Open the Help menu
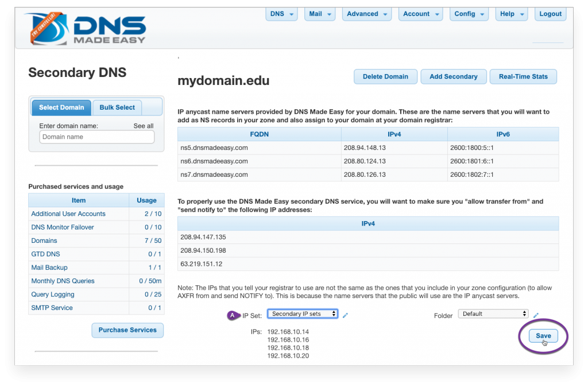 click(x=512, y=14)
